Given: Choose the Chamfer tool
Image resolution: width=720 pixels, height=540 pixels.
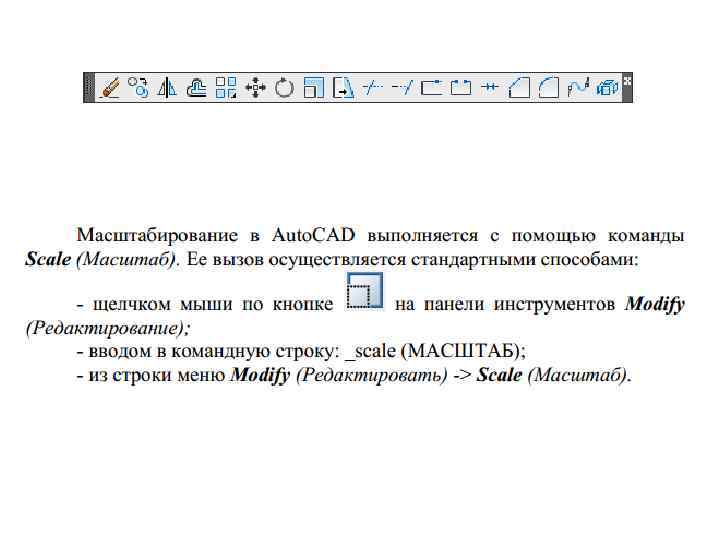Looking at the screenshot, I should click(519, 87).
